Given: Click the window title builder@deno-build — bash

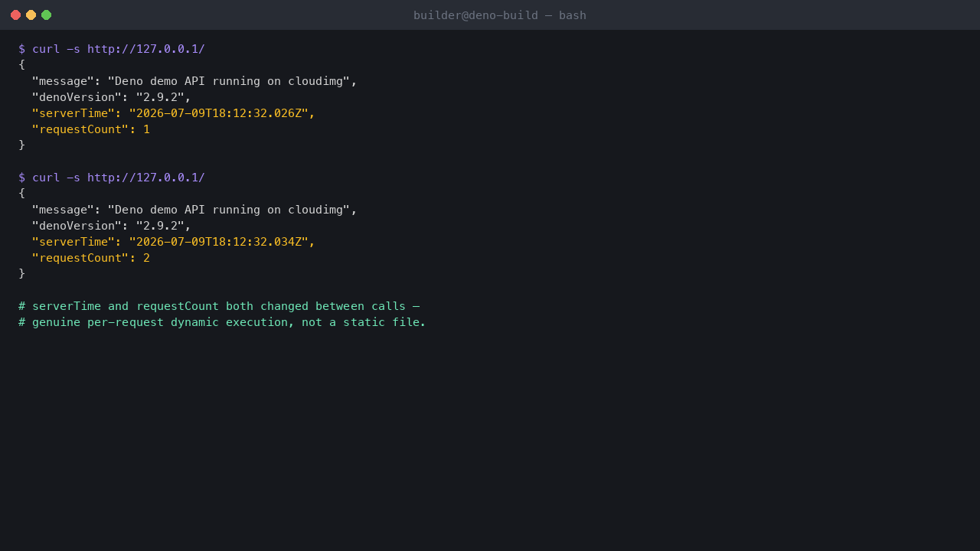Looking at the screenshot, I should pos(500,15).
